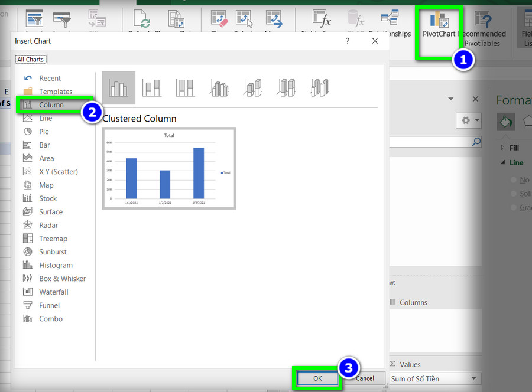Click the Clear PivotTable ribbon icon

[x=219, y=19]
